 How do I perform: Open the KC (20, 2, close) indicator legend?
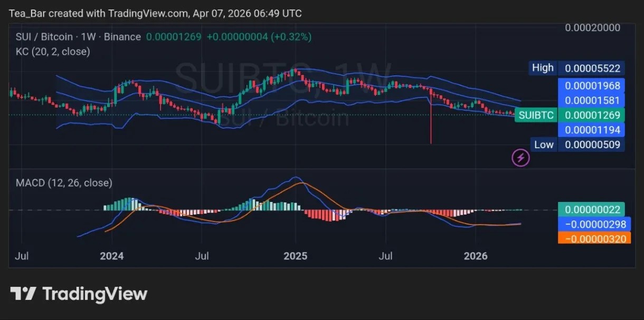click(53, 52)
